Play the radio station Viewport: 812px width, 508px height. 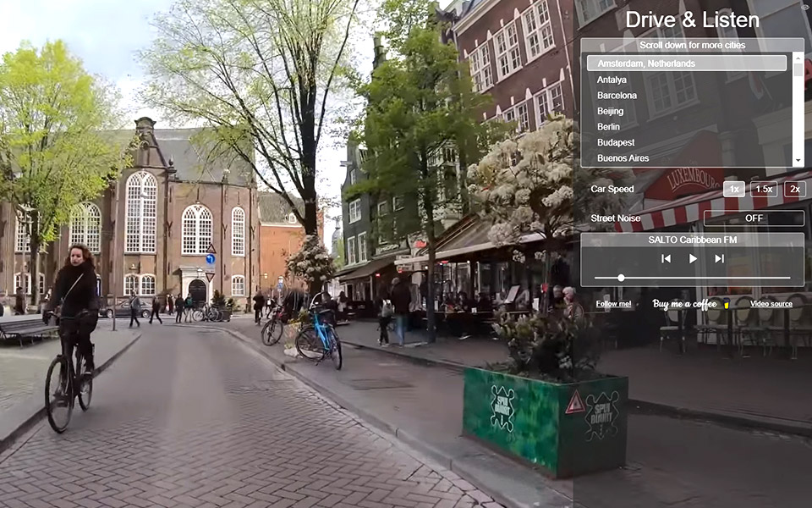pos(693,258)
